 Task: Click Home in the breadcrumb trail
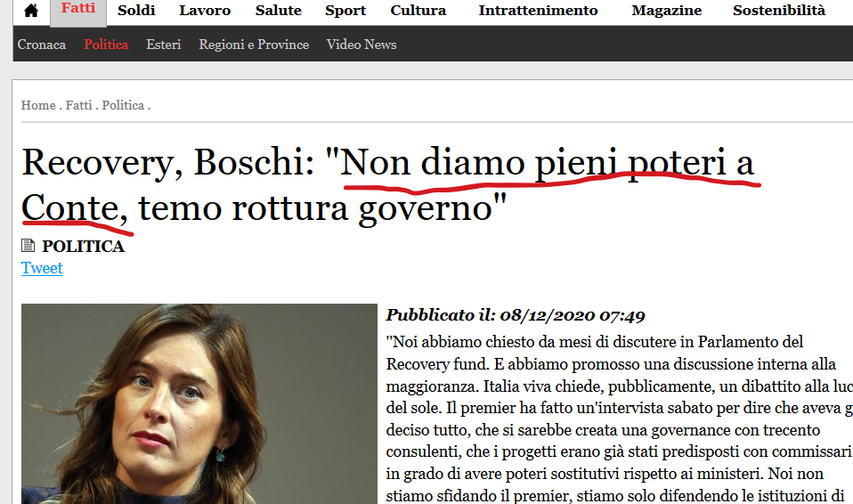point(38,105)
